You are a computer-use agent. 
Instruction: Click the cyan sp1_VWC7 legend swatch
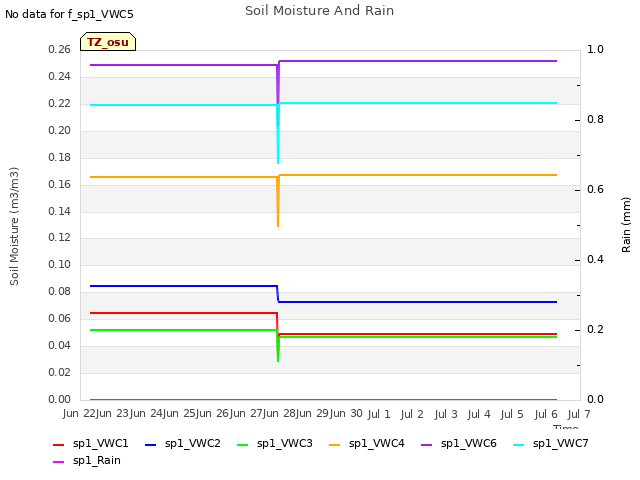click(x=518, y=444)
